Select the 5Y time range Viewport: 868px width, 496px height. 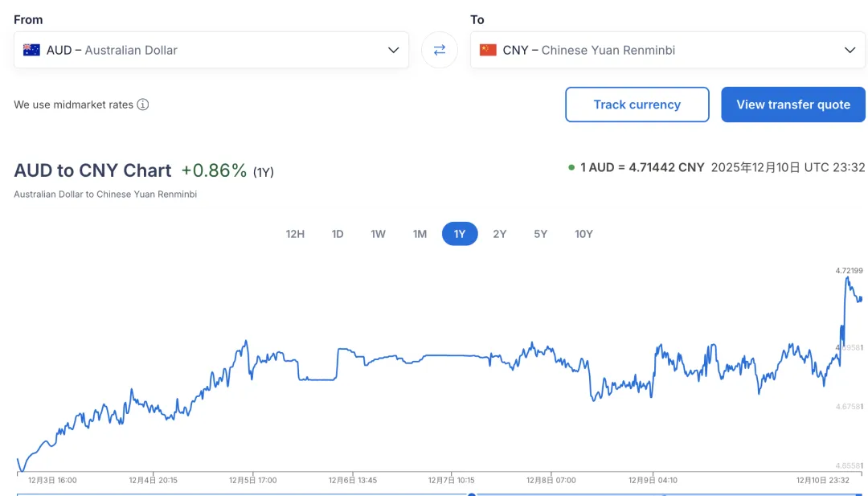(540, 234)
